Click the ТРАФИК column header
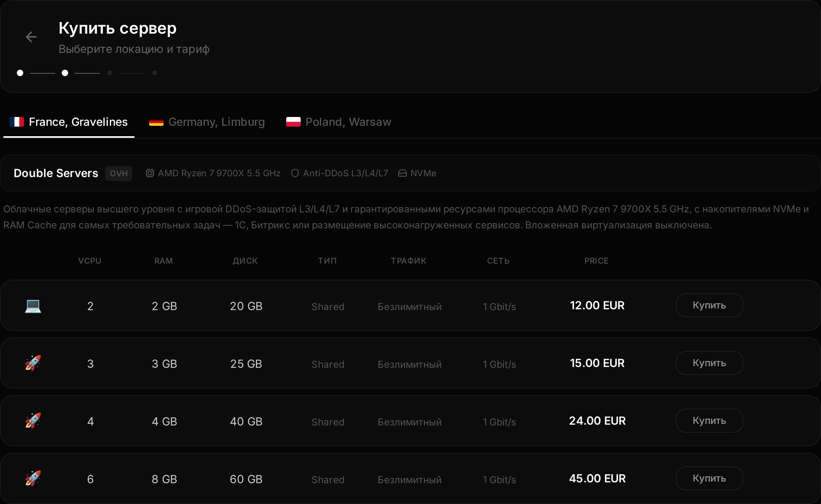 (409, 261)
